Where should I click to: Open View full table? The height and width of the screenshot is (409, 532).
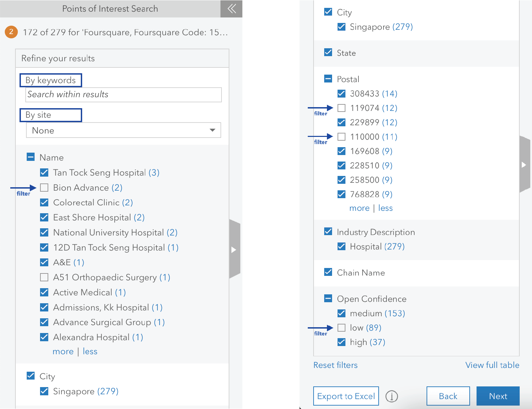492,365
